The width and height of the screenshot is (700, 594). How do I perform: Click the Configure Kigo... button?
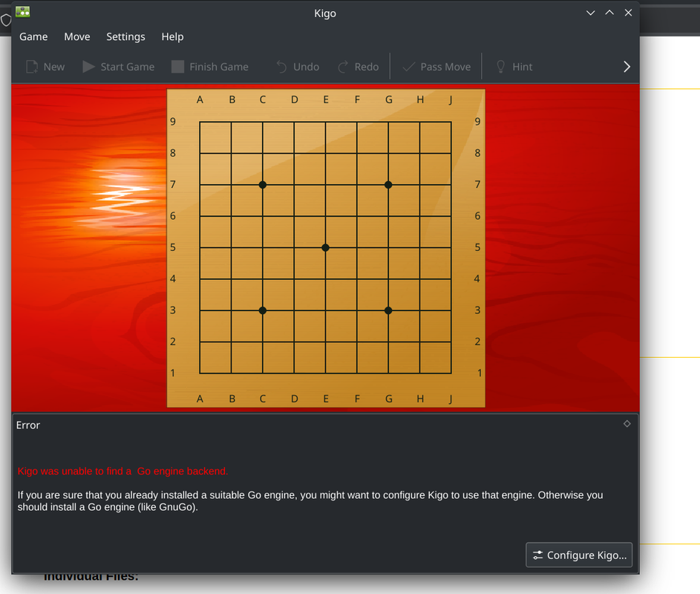(579, 555)
